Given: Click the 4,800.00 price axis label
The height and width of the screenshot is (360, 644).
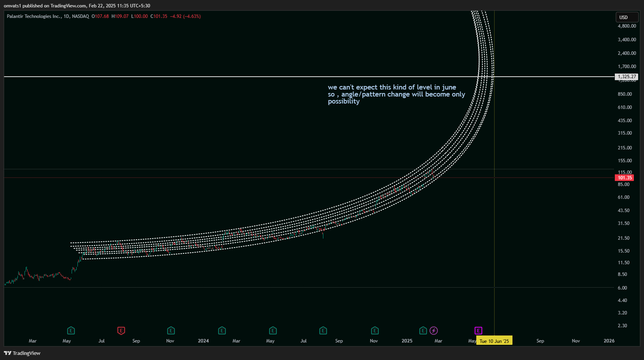Looking at the screenshot, I should (x=627, y=26).
